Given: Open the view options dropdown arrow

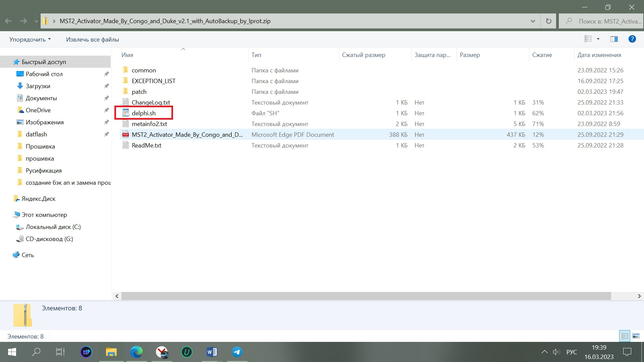Looking at the screenshot, I should (598, 39).
